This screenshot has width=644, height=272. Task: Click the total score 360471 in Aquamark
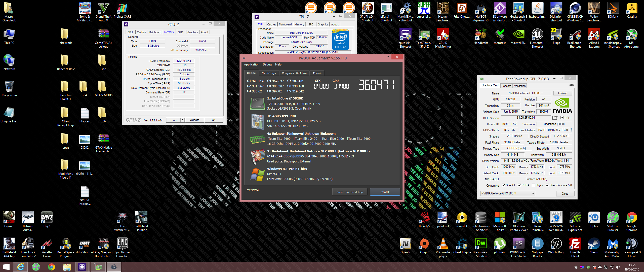[x=377, y=85]
